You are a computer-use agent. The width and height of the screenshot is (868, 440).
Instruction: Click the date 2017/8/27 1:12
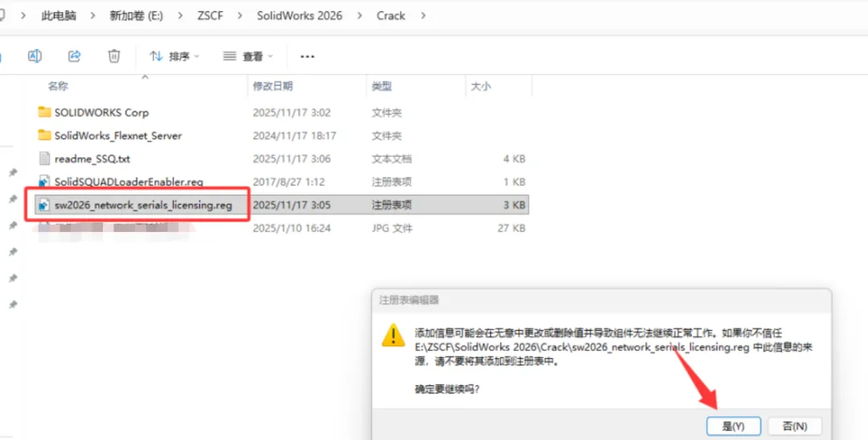click(x=289, y=181)
